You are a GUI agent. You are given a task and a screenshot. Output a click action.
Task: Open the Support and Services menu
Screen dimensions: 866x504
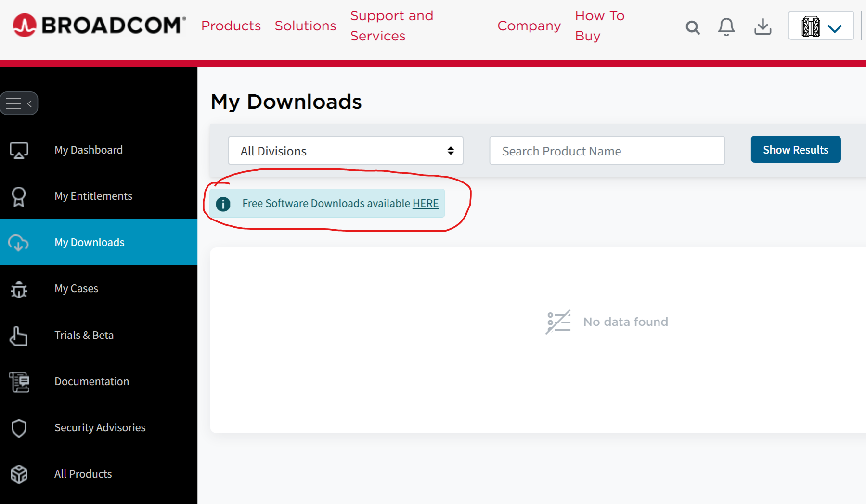click(x=391, y=26)
